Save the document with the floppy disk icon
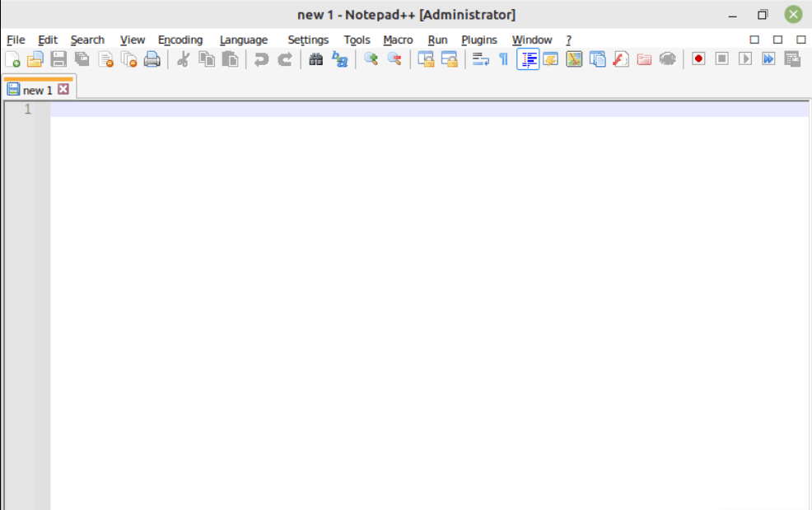Viewport: 812px width, 510px height. 58,59
